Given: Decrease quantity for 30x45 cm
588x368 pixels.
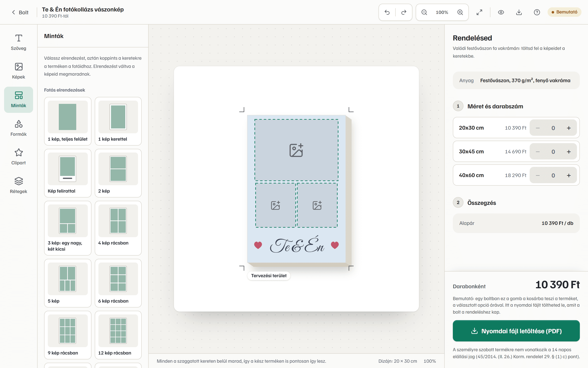Looking at the screenshot, I should [x=538, y=152].
